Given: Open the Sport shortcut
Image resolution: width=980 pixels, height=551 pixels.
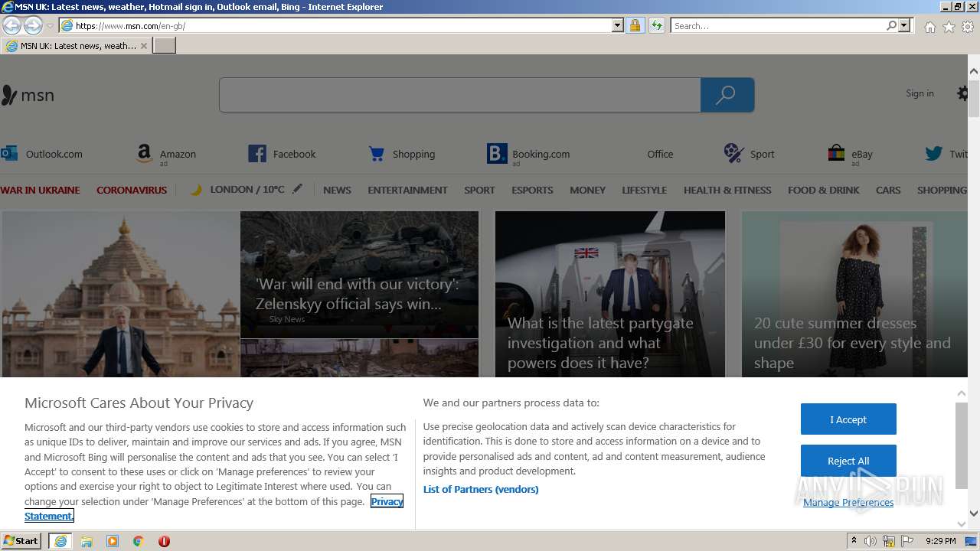Looking at the screenshot, I should 749,154.
